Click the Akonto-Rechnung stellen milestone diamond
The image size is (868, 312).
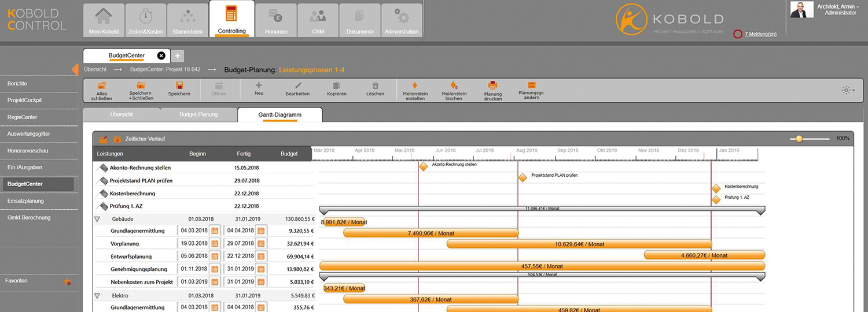click(423, 166)
